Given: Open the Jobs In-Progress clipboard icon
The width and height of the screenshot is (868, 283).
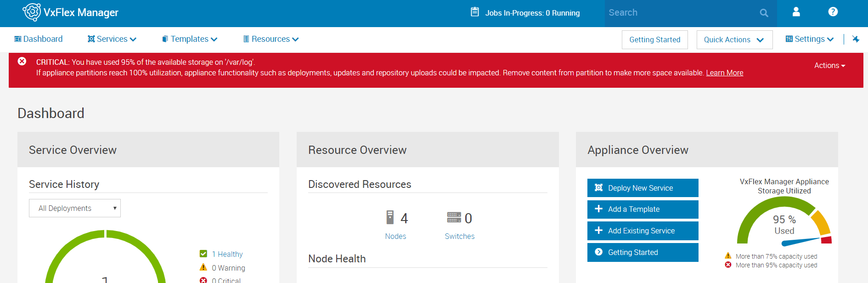Looking at the screenshot, I should click(x=475, y=12).
